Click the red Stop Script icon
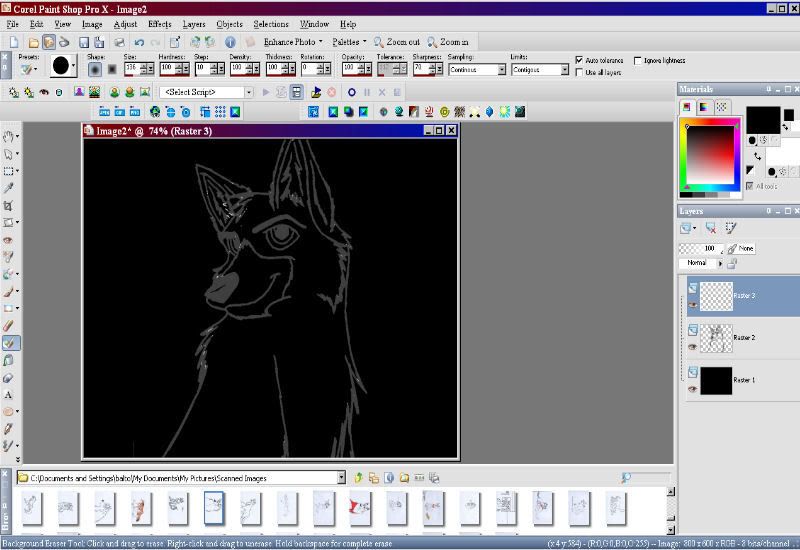Viewport: 800px width, 550px height. tap(332, 92)
